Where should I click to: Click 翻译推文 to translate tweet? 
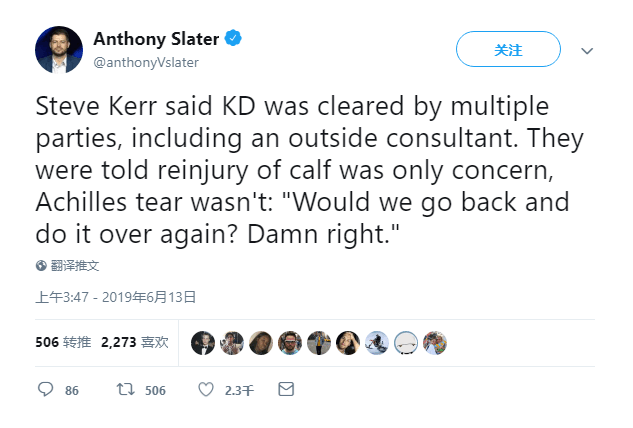75,266
